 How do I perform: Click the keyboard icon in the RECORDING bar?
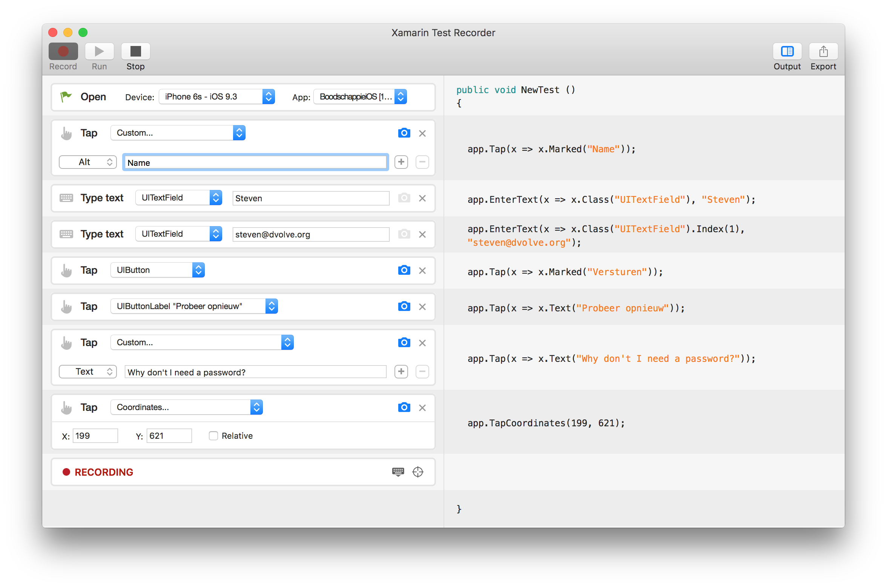[x=398, y=472]
